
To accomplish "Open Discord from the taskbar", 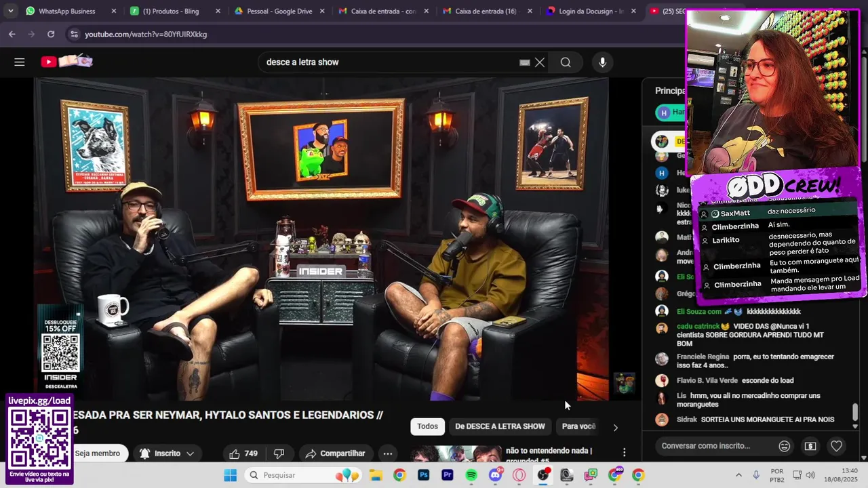I will (x=496, y=474).
